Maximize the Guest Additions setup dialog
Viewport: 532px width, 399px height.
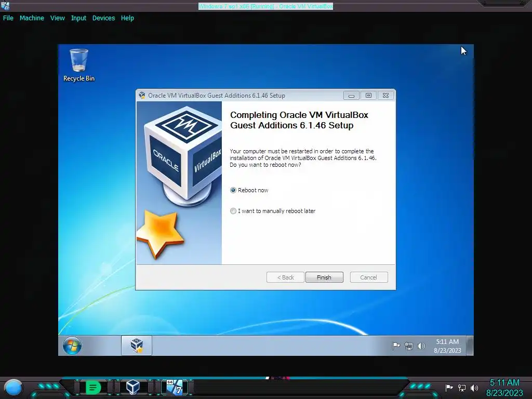click(368, 96)
